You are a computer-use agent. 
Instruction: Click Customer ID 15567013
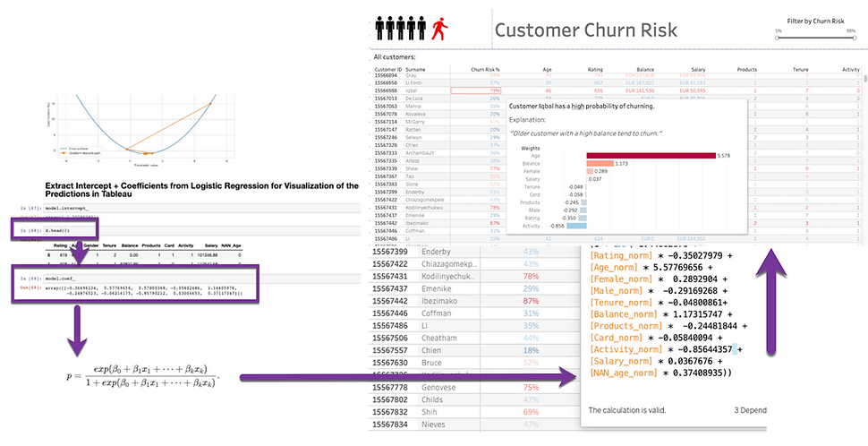pyautogui.click(x=386, y=98)
